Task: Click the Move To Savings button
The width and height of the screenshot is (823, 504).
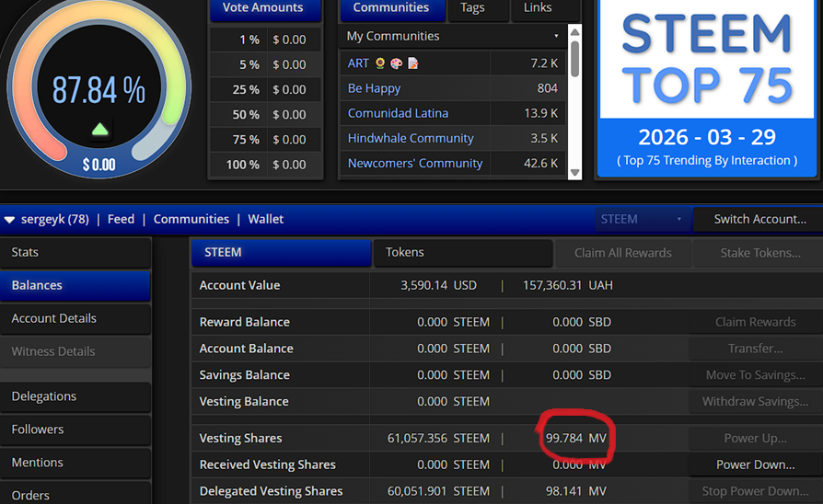Action: tap(755, 375)
